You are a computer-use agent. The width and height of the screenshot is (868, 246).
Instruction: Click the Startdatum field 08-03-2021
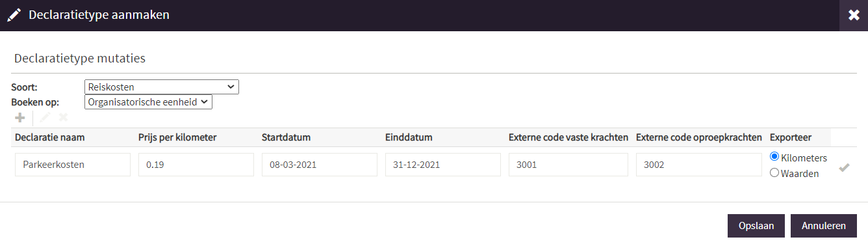tap(320, 165)
